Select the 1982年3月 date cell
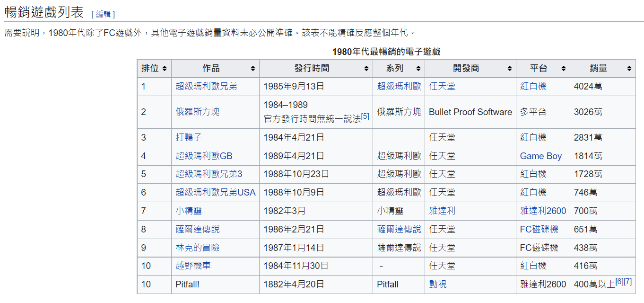644x303 pixels. point(316,211)
